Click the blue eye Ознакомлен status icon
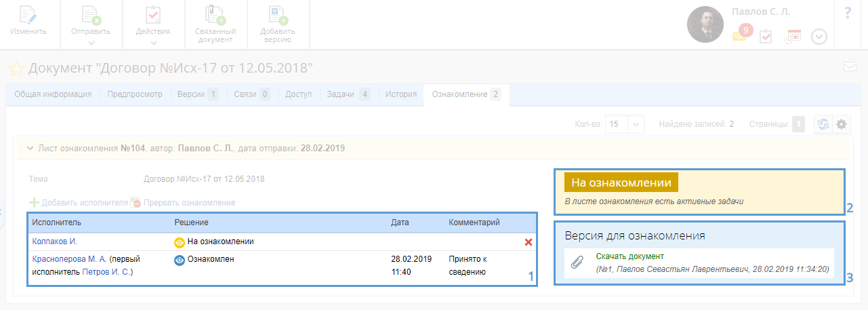Viewport: 868px width, 310px height. (x=180, y=259)
